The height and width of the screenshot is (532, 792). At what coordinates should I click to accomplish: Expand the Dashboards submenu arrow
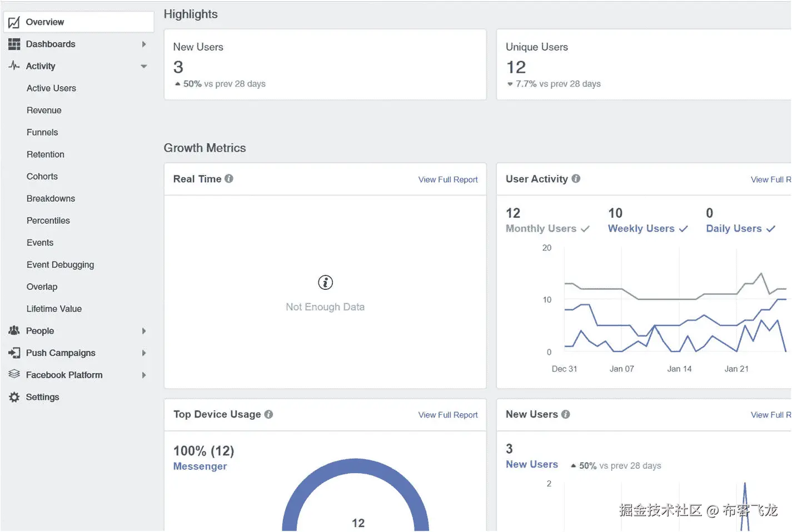pos(144,44)
